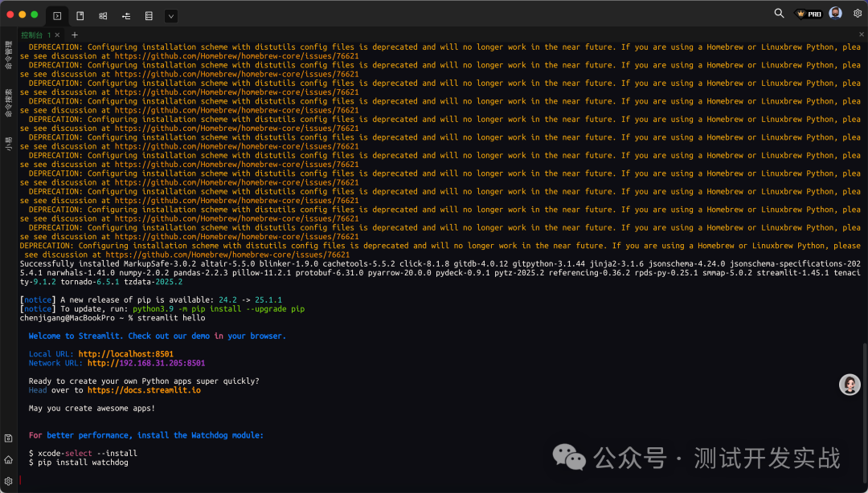The width and height of the screenshot is (868, 493).
Task: Click the PRO crown badge in the title bar
Action: [806, 13]
